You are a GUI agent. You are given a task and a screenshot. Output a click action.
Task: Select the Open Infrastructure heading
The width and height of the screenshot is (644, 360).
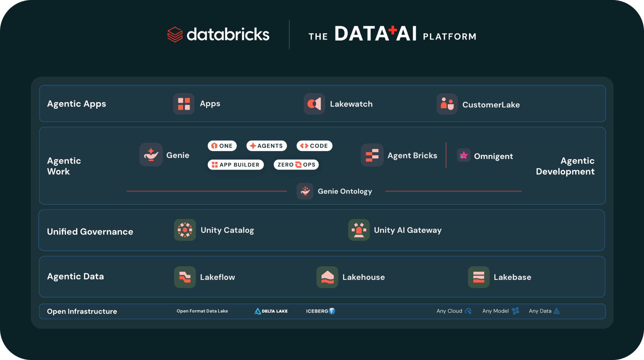pyautogui.click(x=82, y=311)
